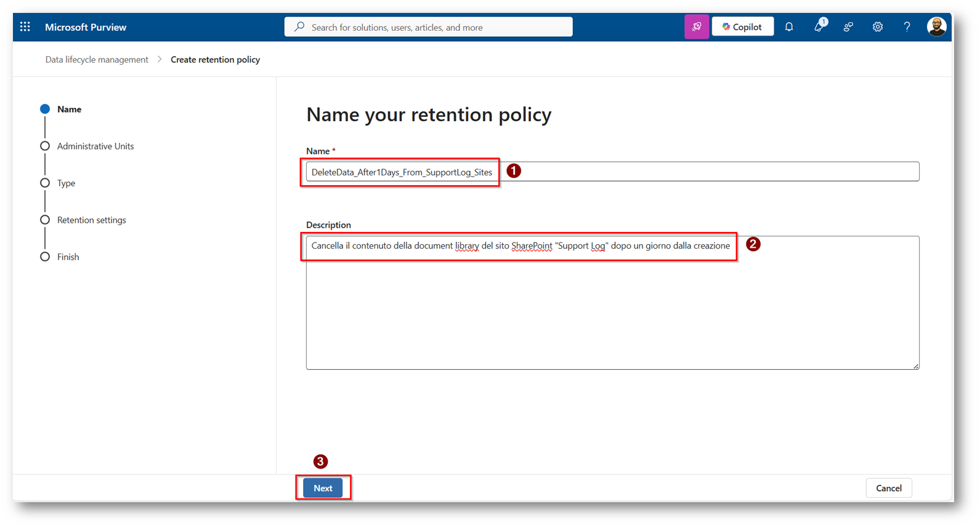Open the help question mark
The width and height of the screenshot is (980, 528).
(x=907, y=27)
